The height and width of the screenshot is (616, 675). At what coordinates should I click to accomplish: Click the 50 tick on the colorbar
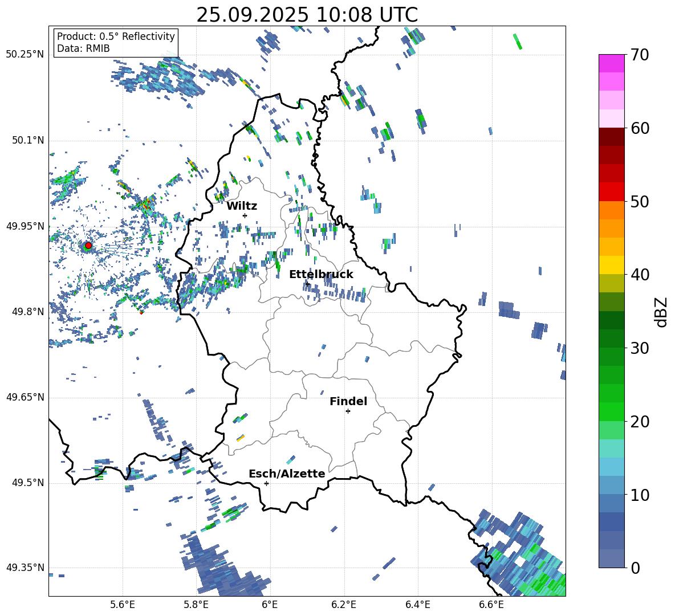(x=639, y=201)
